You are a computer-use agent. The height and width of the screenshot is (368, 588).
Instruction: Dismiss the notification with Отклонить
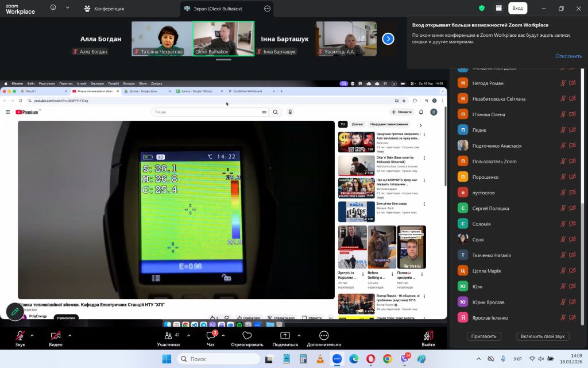(568, 56)
